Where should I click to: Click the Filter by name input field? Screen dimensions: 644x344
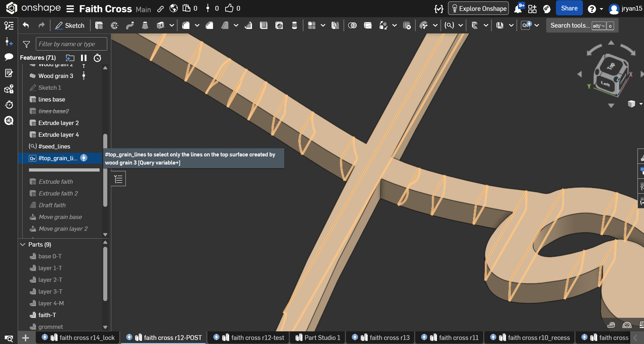71,44
